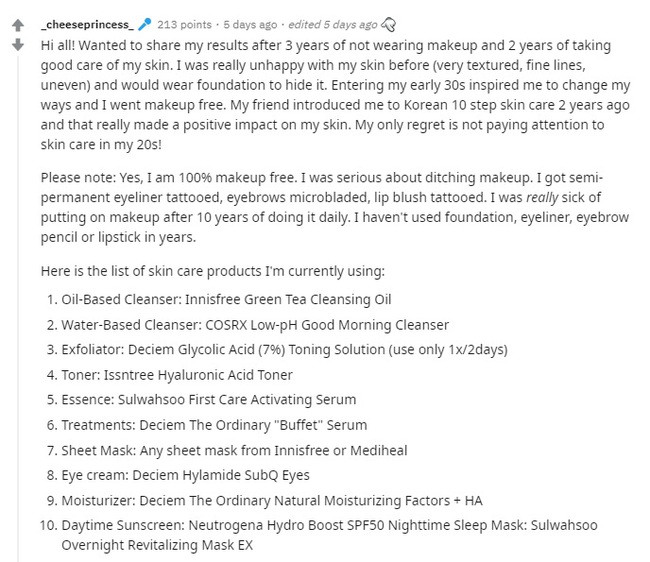Image resolution: width=650 pixels, height=562 pixels.
Task: Click the 'edited 5 days ago' label
Action: [333, 24]
